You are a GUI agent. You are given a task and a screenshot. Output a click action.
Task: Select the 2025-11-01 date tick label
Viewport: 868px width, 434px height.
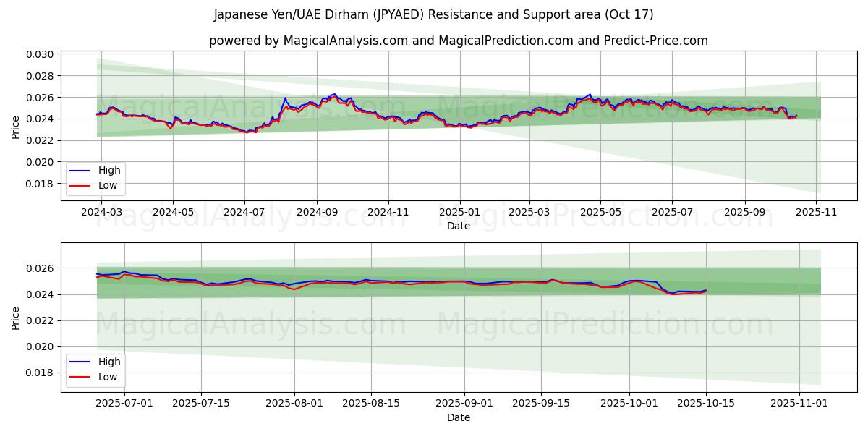pos(799,401)
